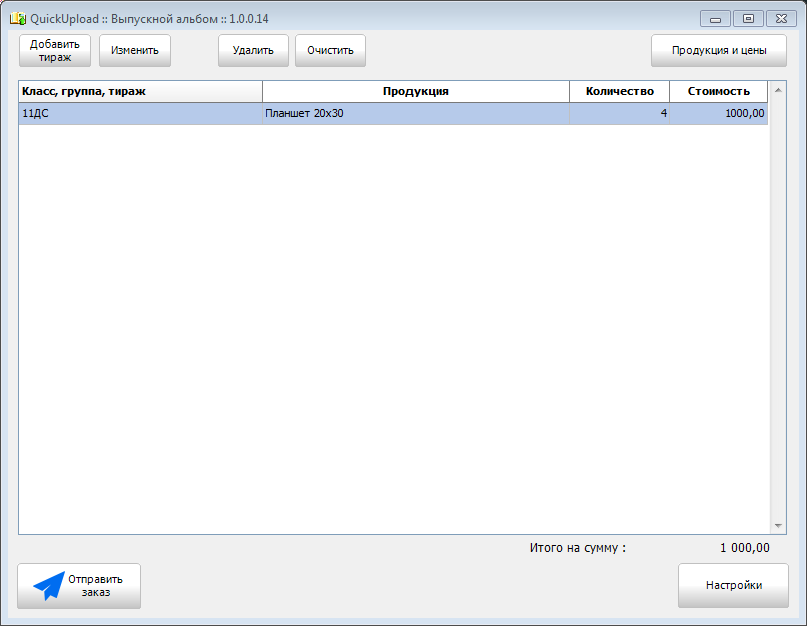Maximize the QuickUpload window
The image size is (807, 626).
[747, 19]
